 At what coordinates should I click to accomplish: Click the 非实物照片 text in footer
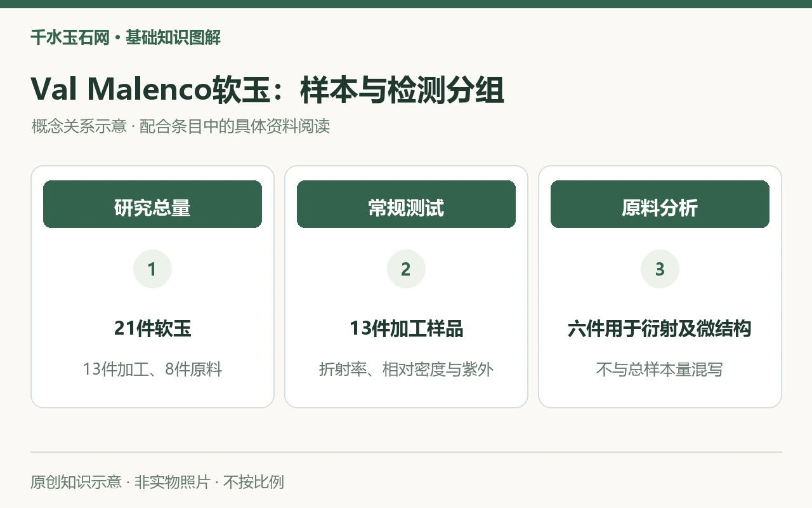172,482
